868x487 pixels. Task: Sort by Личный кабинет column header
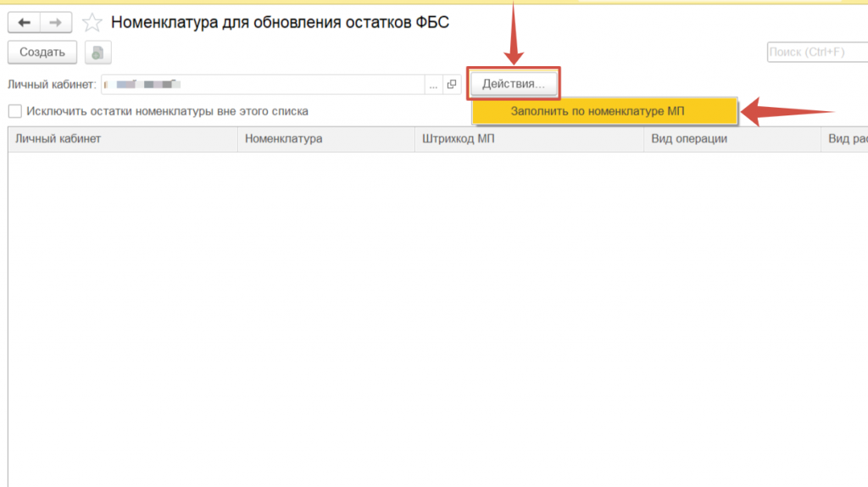[123, 139]
